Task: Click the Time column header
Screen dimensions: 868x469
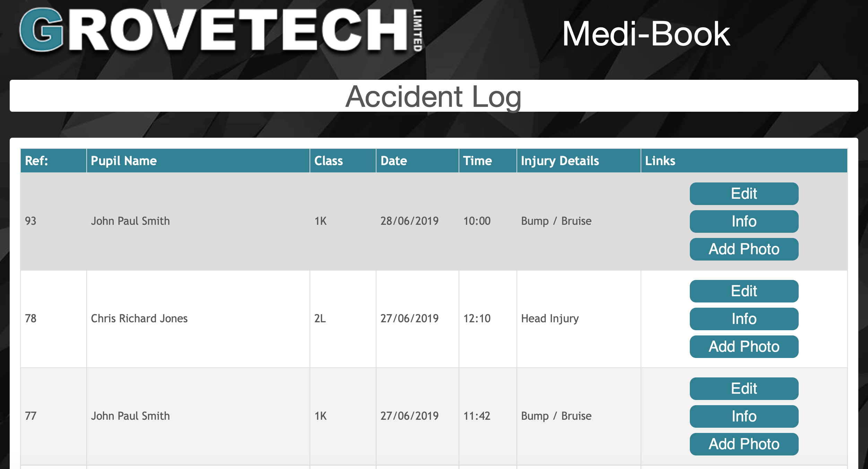Action: (488, 161)
